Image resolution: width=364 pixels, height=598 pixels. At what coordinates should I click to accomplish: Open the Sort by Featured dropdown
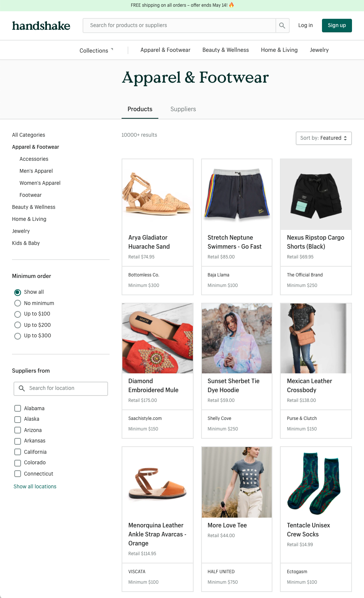coord(323,138)
